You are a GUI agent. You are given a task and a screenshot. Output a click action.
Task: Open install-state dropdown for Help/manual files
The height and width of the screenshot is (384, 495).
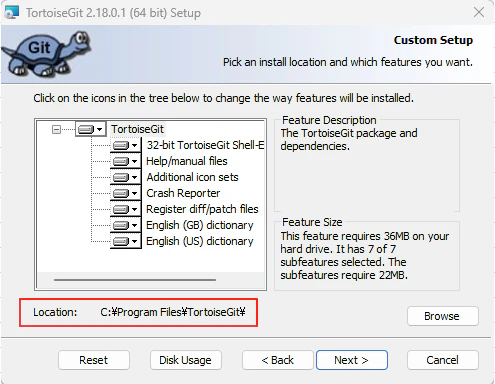click(126, 161)
